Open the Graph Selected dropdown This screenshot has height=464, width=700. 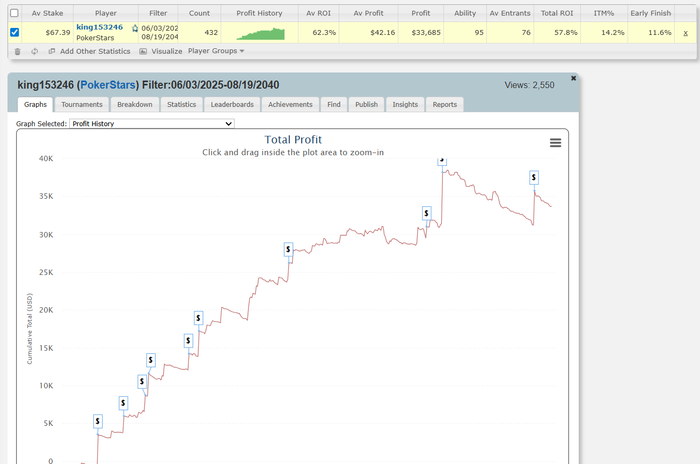[x=152, y=124]
